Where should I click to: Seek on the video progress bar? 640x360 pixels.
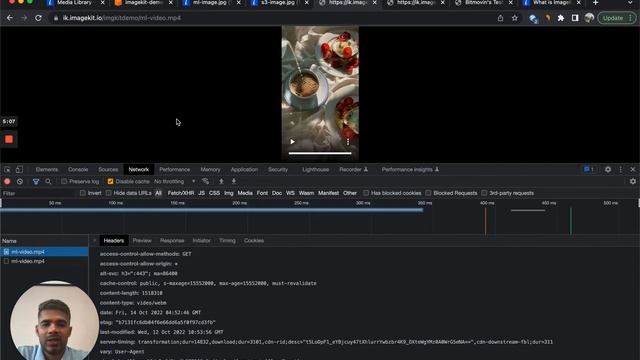pyautogui.click(x=320, y=153)
